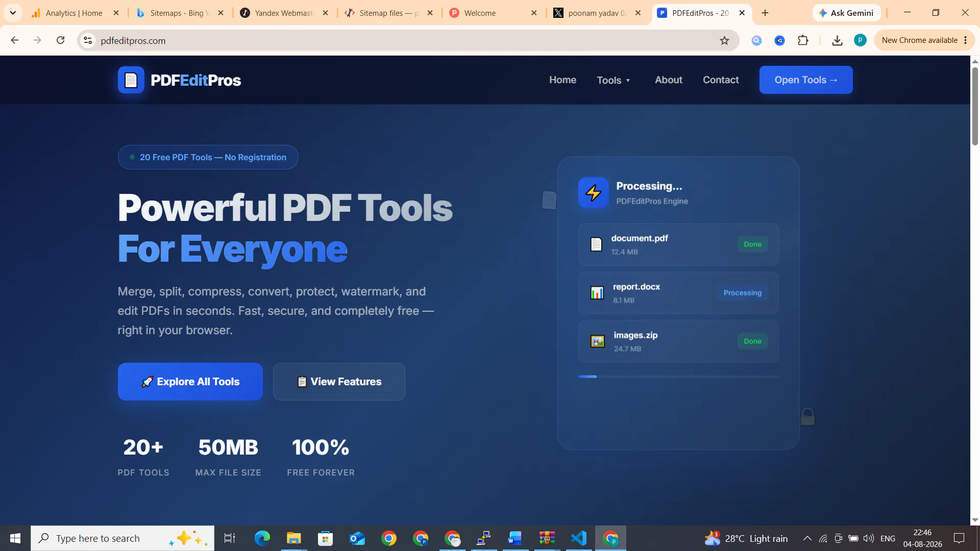Open WinRAR from taskbar
Image resolution: width=980 pixels, height=551 pixels.
coord(547,538)
